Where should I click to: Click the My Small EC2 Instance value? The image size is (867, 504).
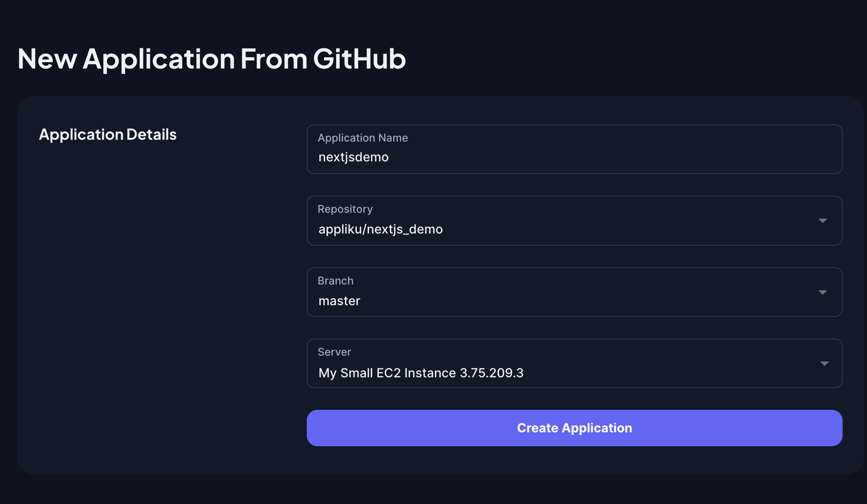(388, 373)
